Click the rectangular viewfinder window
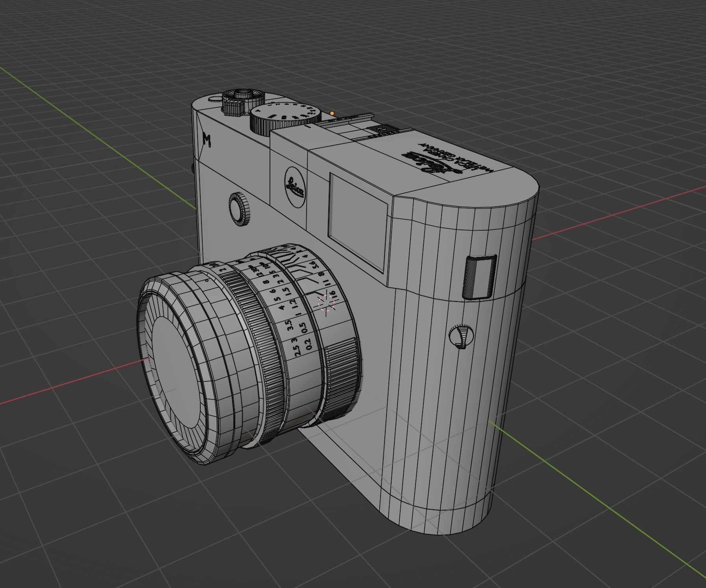Screen dimensions: 706x588 [x=357, y=222]
